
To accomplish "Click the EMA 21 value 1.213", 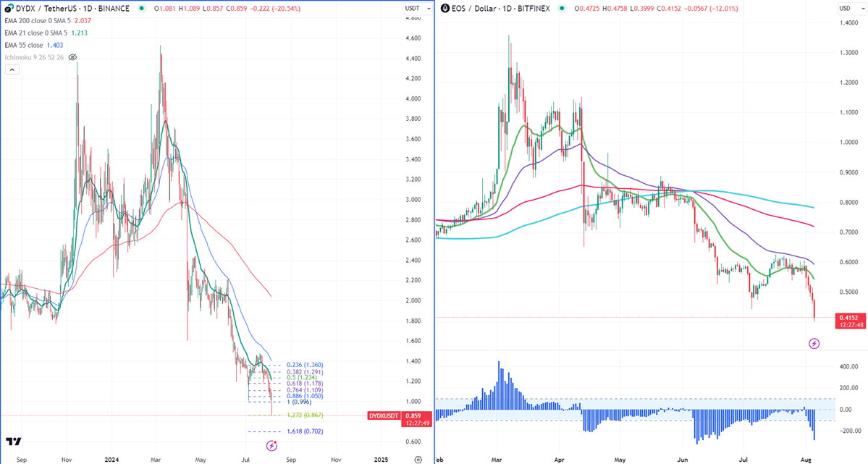I will (79, 33).
